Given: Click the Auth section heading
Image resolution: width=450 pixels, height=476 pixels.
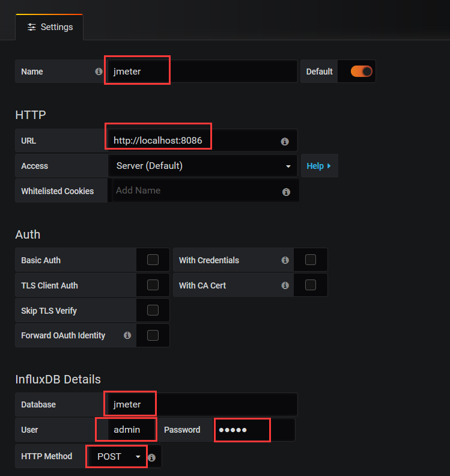Looking at the screenshot, I should click(28, 234).
